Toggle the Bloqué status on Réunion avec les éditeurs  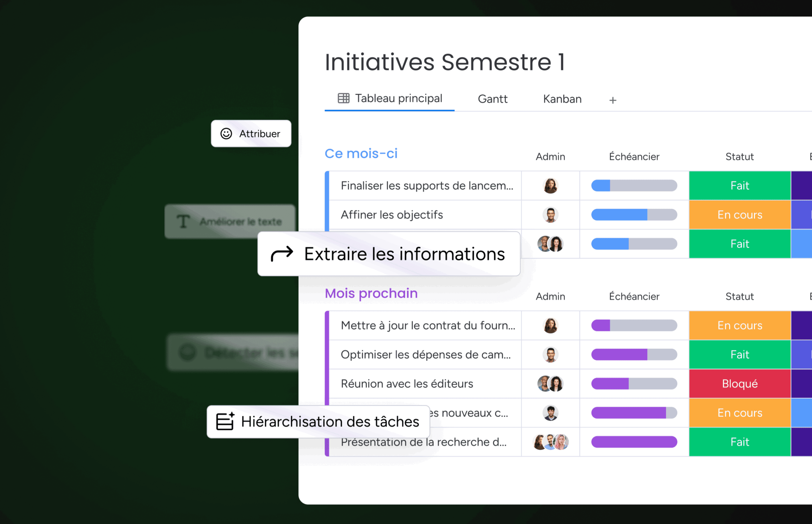click(x=740, y=383)
